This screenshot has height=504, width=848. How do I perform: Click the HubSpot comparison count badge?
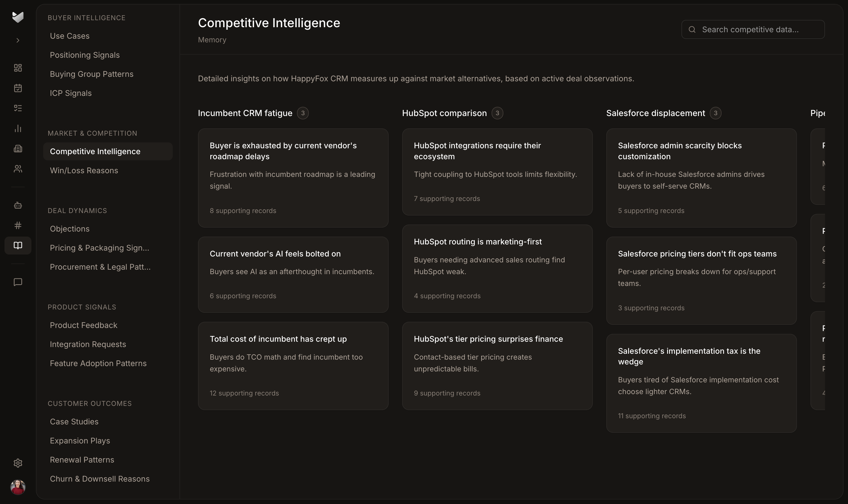tap(497, 113)
